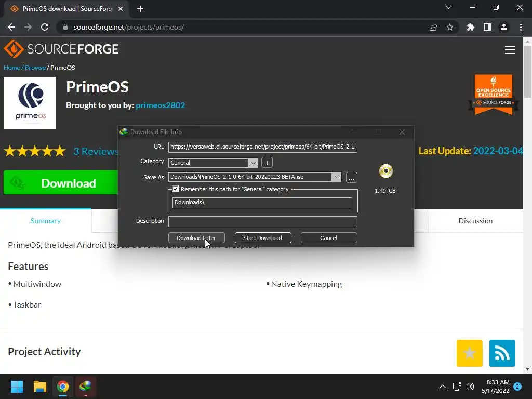Click the Chrome back arrow
Image resolution: width=532 pixels, height=399 pixels.
pyautogui.click(x=11, y=27)
